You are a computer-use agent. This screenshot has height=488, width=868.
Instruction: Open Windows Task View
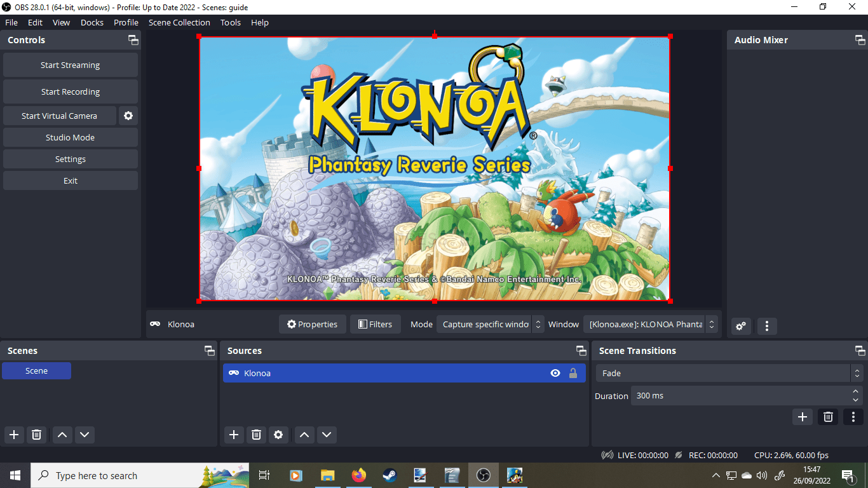click(x=265, y=475)
